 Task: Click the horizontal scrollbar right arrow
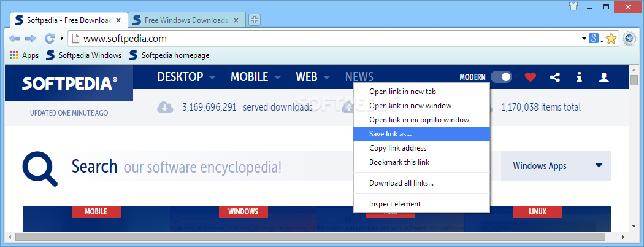point(623,237)
